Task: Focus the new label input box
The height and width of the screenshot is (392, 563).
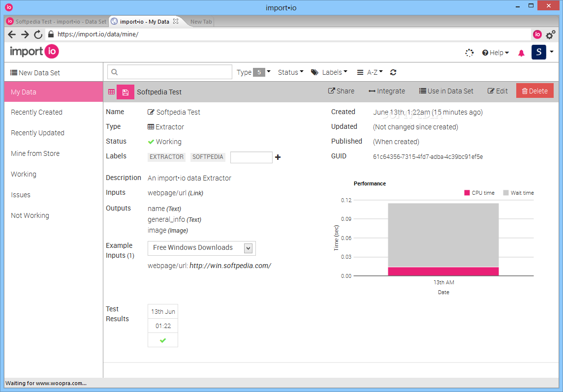Action: point(251,157)
